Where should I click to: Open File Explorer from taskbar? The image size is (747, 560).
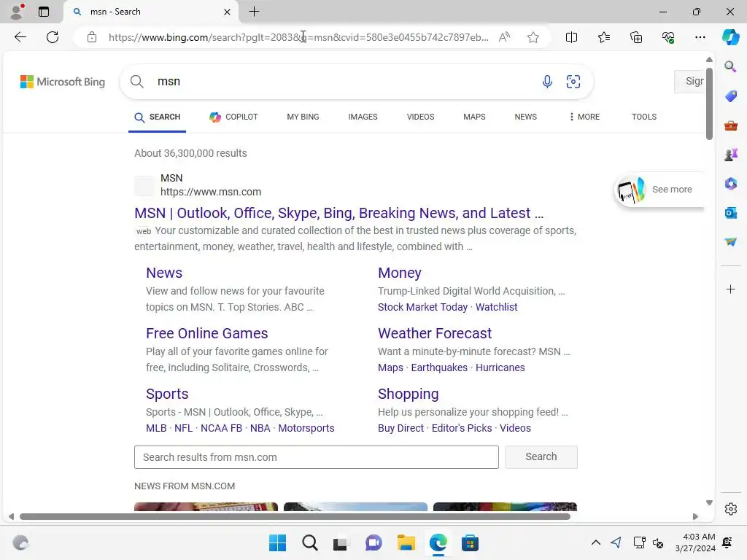(x=406, y=542)
